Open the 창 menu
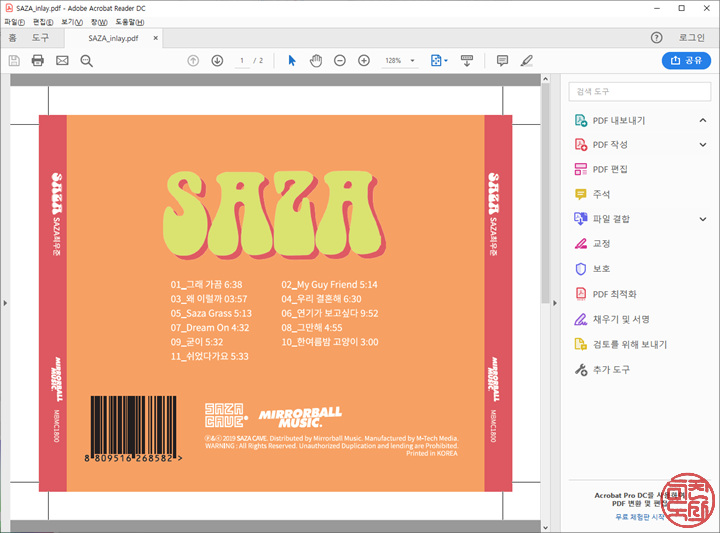This screenshot has height=533, width=720. click(99, 22)
